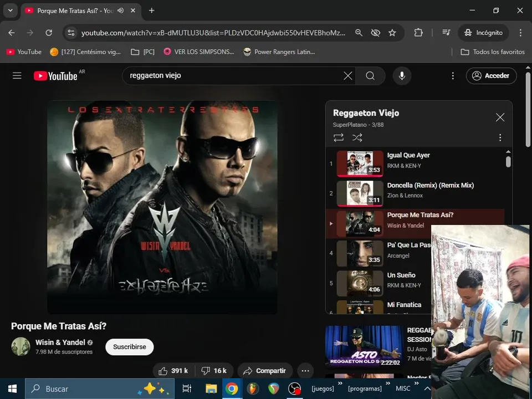Open the Extensions puzzle icon
Viewport: 532px width, 399px height.
[418, 33]
